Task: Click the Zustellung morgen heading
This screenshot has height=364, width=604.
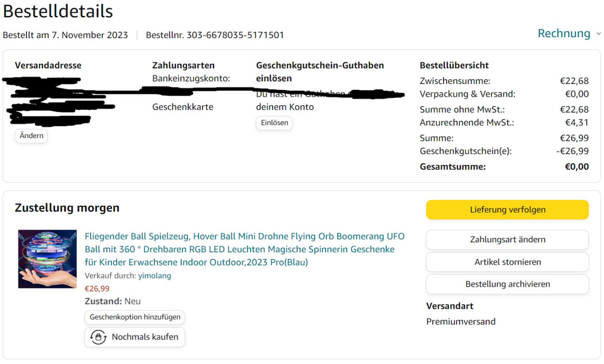Action: click(67, 208)
